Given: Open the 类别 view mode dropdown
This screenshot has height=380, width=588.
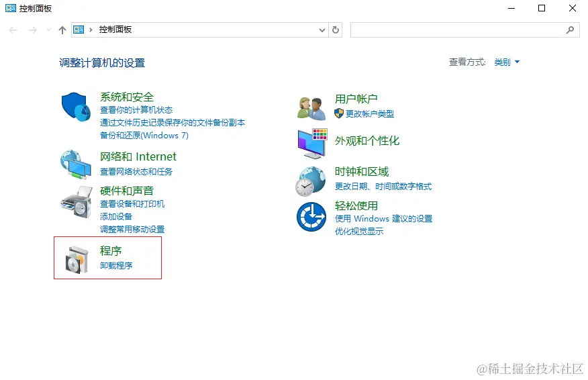Looking at the screenshot, I should pos(507,62).
